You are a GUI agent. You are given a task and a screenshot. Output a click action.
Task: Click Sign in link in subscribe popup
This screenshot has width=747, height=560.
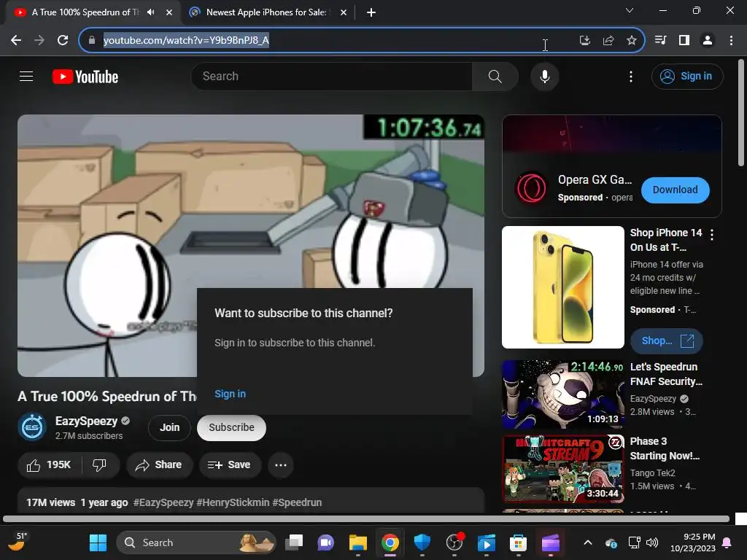pos(230,394)
